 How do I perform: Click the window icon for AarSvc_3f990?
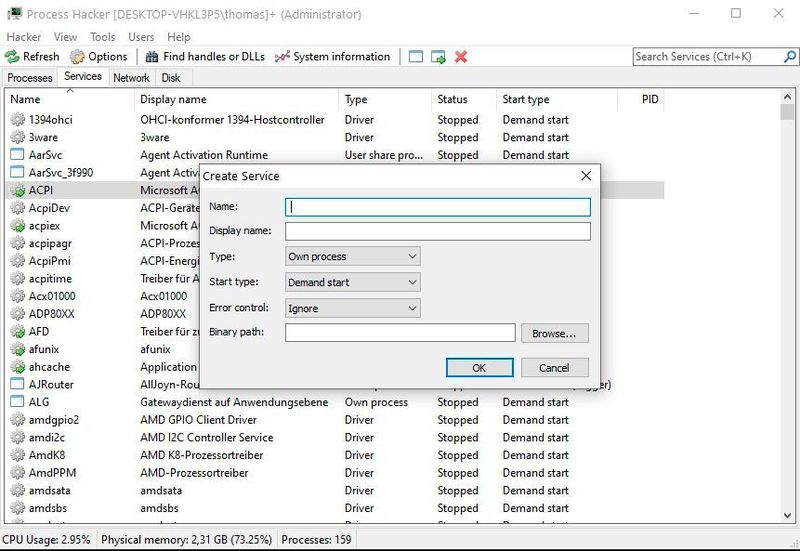click(x=17, y=172)
